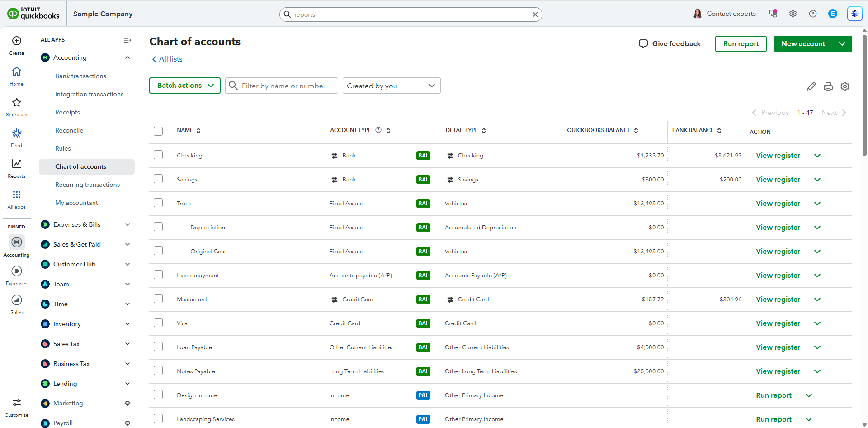Image resolution: width=868 pixels, height=428 pixels.
Task: Open Shortcuts star icon in sidebar
Action: (17, 102)
